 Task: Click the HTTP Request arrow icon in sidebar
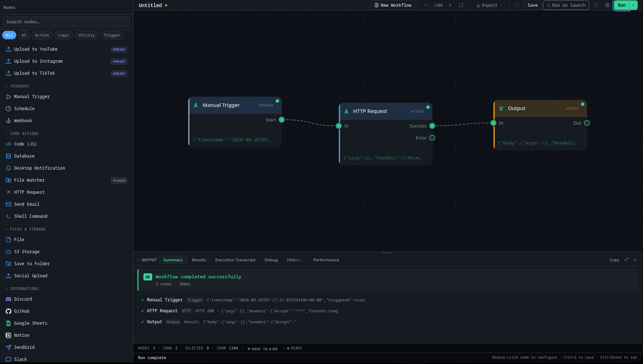(8, 192)
